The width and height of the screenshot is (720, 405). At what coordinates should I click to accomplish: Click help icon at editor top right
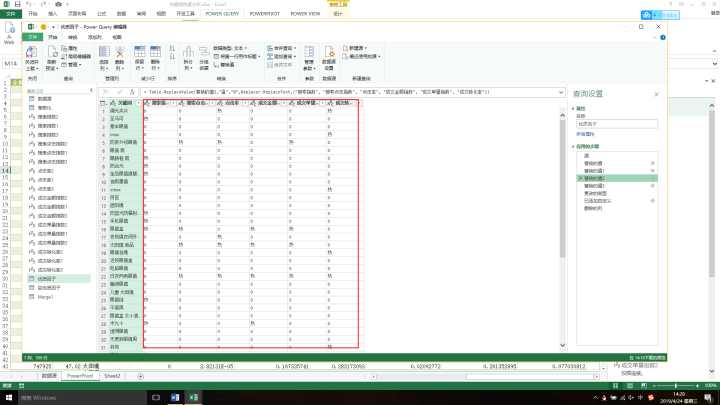point(663,38)
